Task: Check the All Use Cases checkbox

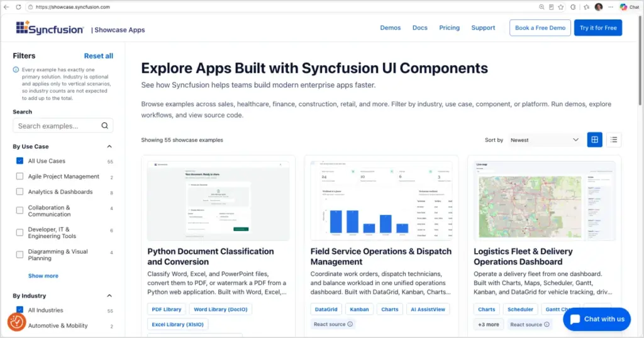Action: [x=19, y=161]
